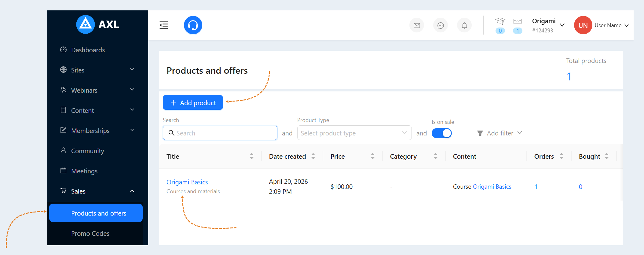Sort by Title column arrows
The height and width of the screenshot is (255, 644).
point(252,156)
